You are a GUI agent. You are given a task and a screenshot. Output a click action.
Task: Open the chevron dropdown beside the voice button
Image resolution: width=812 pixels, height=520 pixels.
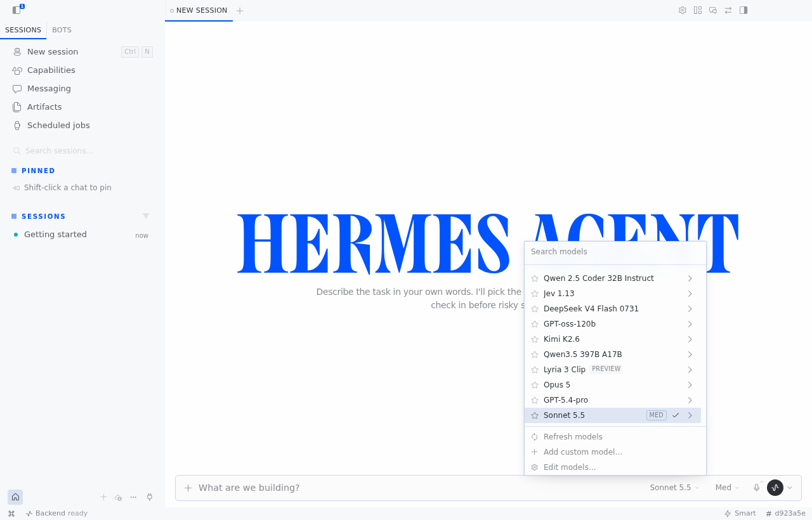[x=790, y=488]
